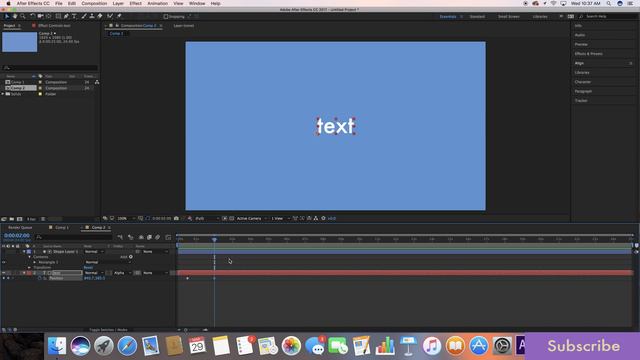The height and width of the screenshot is (360, 640).
Task: Open the Active Camera dropdown
Action: pyautogui.click(x=251, y=218)
